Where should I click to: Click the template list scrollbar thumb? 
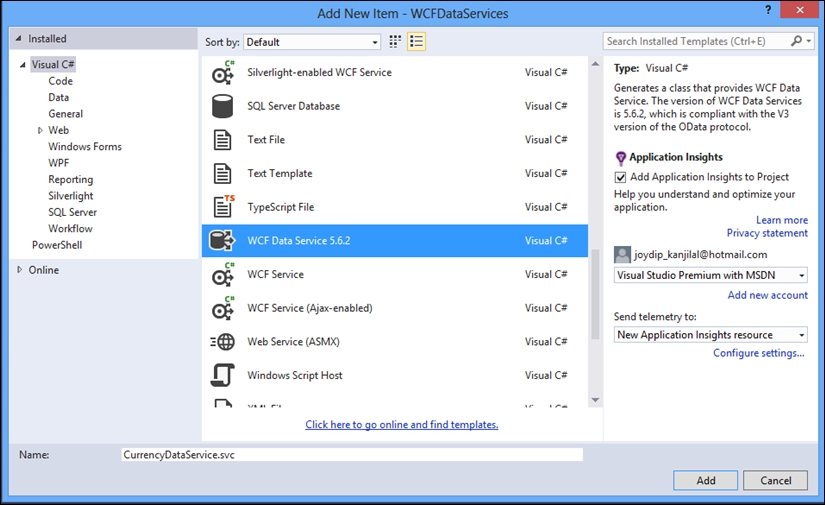[x=595, y=294]
